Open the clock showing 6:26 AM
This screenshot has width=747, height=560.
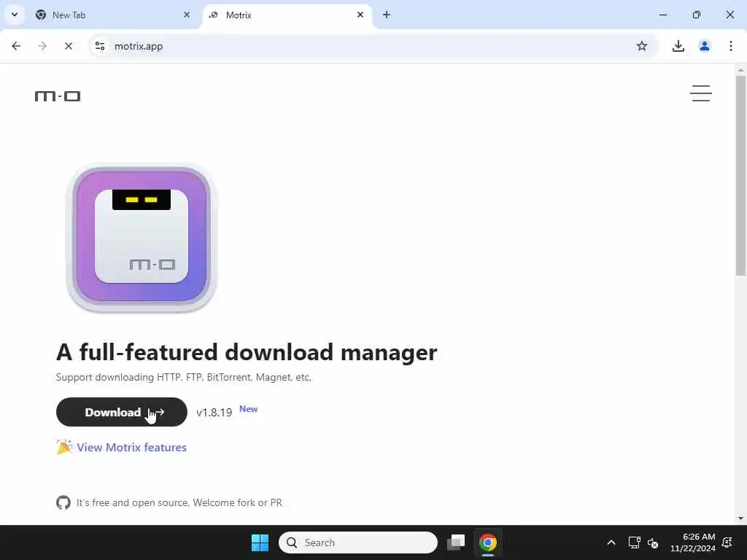point(693,542)
